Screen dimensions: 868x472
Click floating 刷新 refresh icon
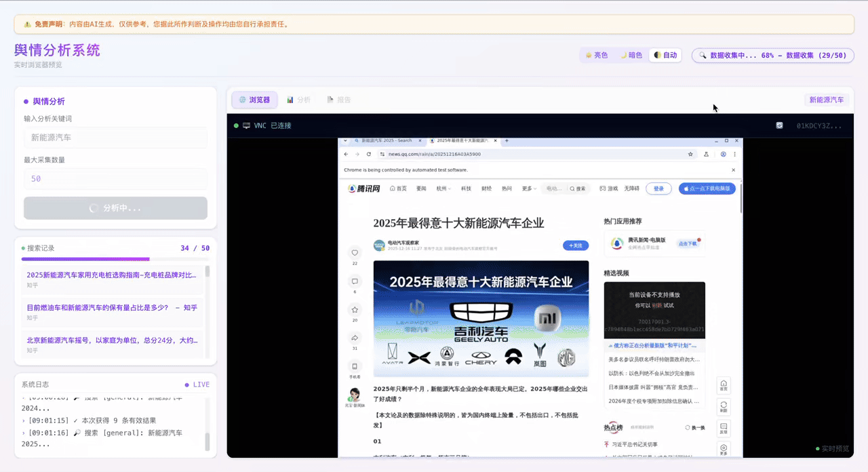tap(724, 407)
